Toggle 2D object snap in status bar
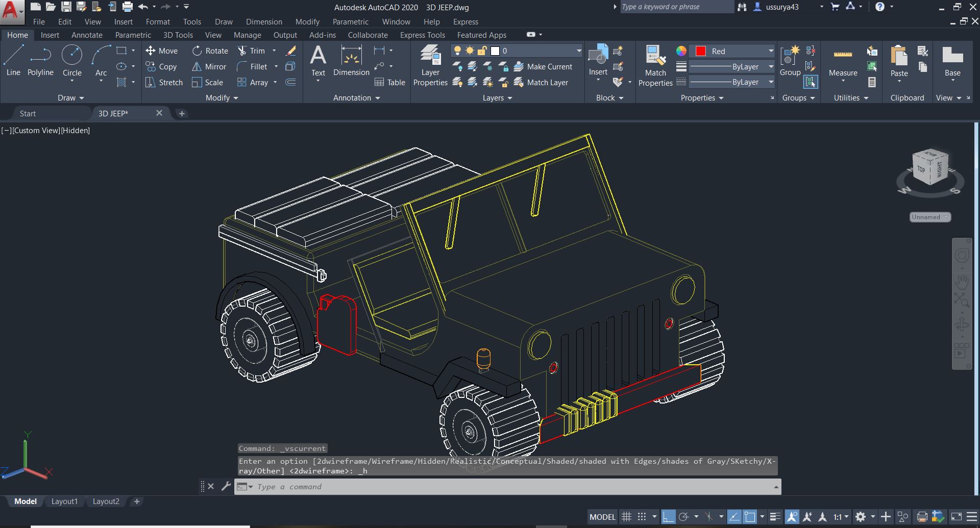Screen dimensions: 980x528 point(749,517)
